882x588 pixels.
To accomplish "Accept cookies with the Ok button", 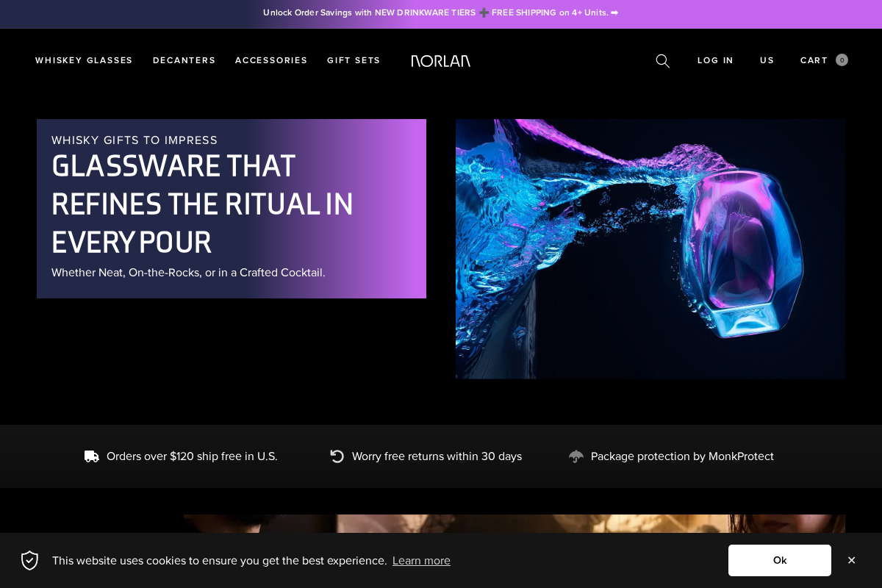I will [780, 560].
